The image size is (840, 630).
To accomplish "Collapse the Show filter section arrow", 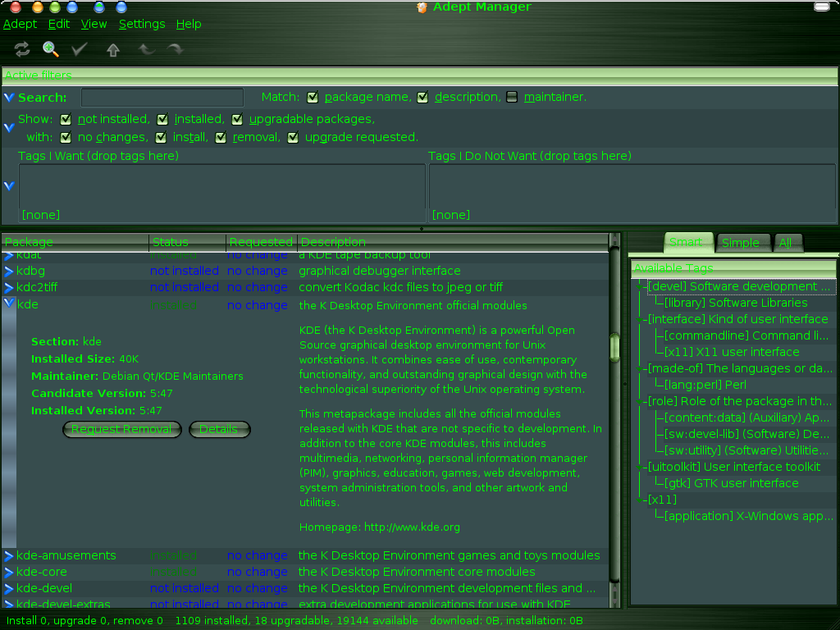I will 8,127.
